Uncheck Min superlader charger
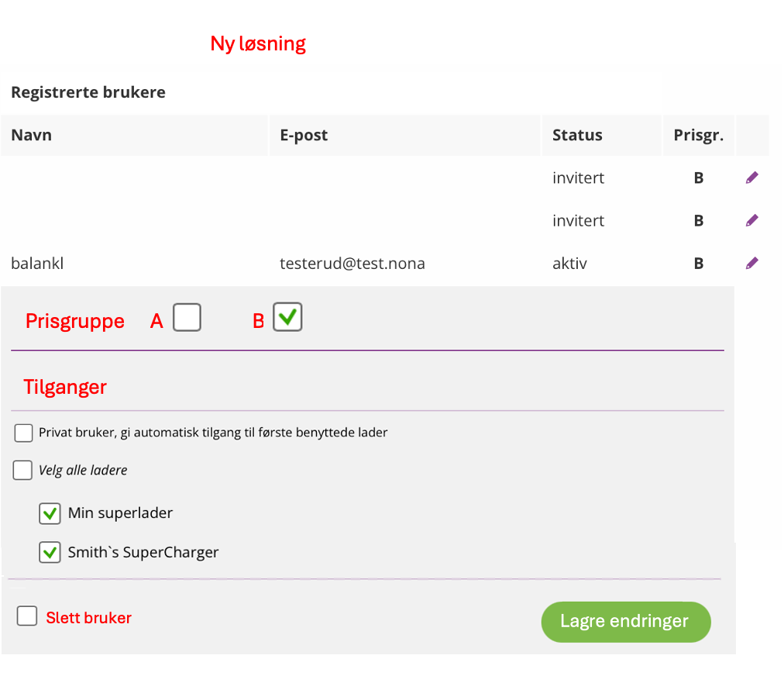 click(50, 513)
